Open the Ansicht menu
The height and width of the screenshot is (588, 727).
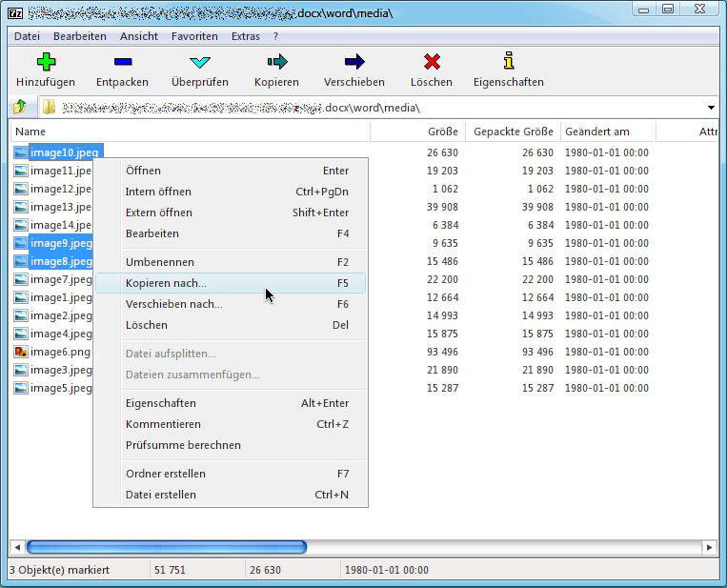point(139,36)
